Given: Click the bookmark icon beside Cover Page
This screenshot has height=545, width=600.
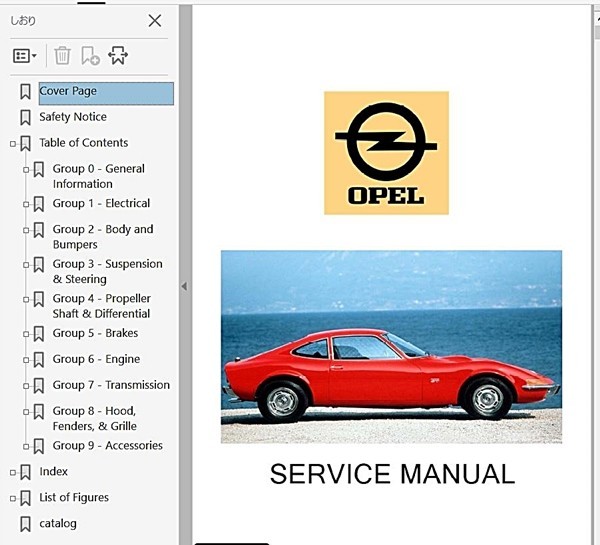Looking at the screenshot, I should tap(25, 92).
